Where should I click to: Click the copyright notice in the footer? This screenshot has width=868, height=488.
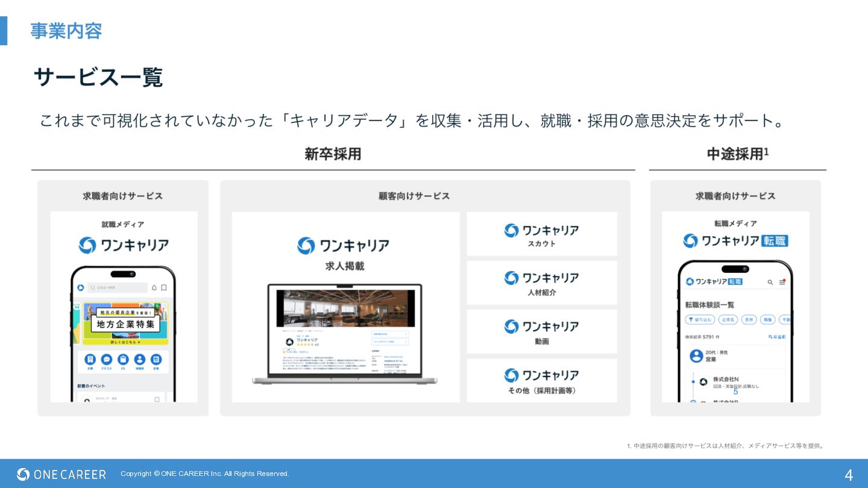(205, 474)
